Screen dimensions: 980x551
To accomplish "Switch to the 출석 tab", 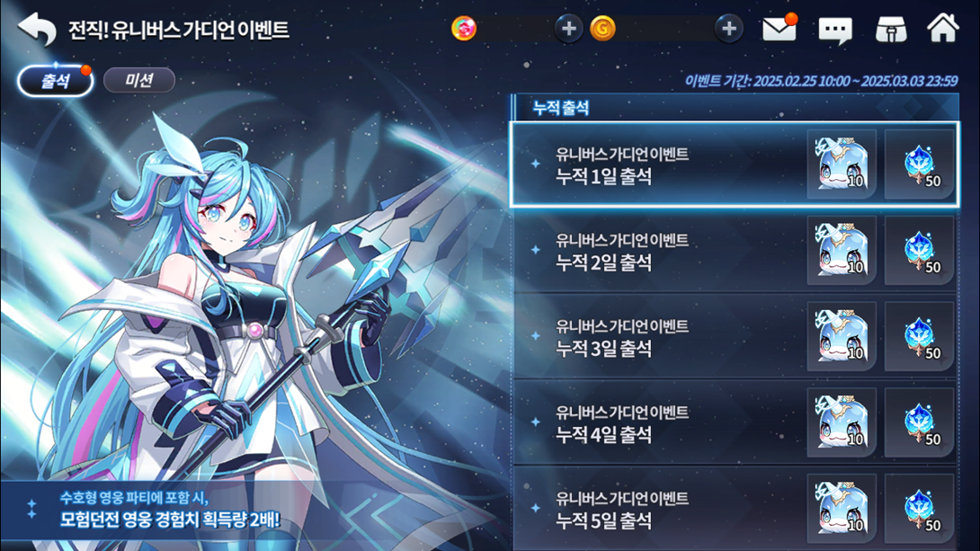I will pyautogui.click(x=55, y=81).
